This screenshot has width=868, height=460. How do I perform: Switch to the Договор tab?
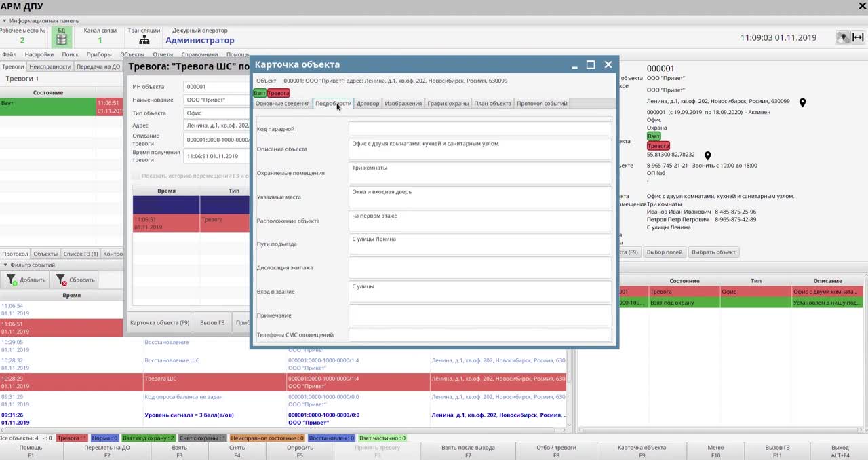pos(368,104)
